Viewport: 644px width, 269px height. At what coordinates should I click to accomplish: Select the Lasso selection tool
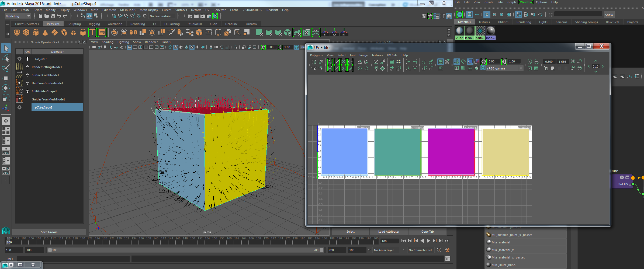tap(6, 58)
